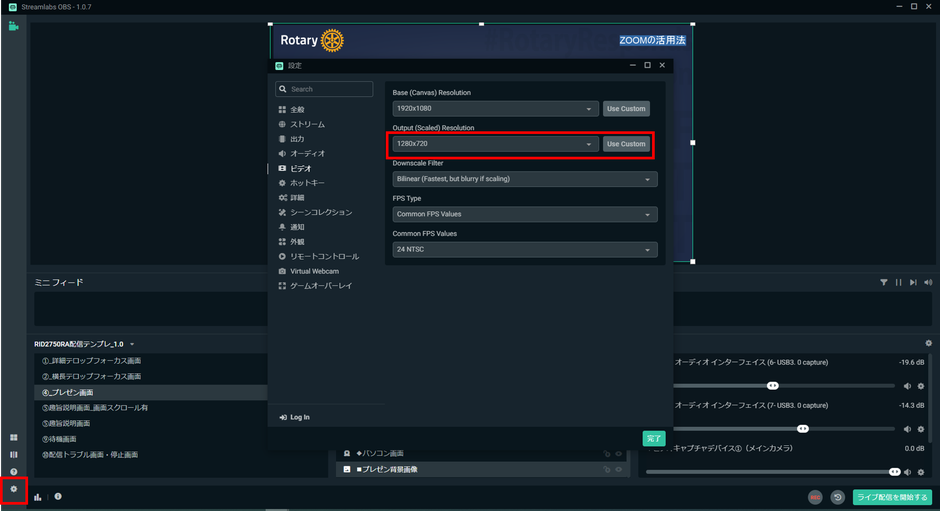Click the 完了 button in settings
This screenshot has width=940, height=511.
click(x=653, y=438)
